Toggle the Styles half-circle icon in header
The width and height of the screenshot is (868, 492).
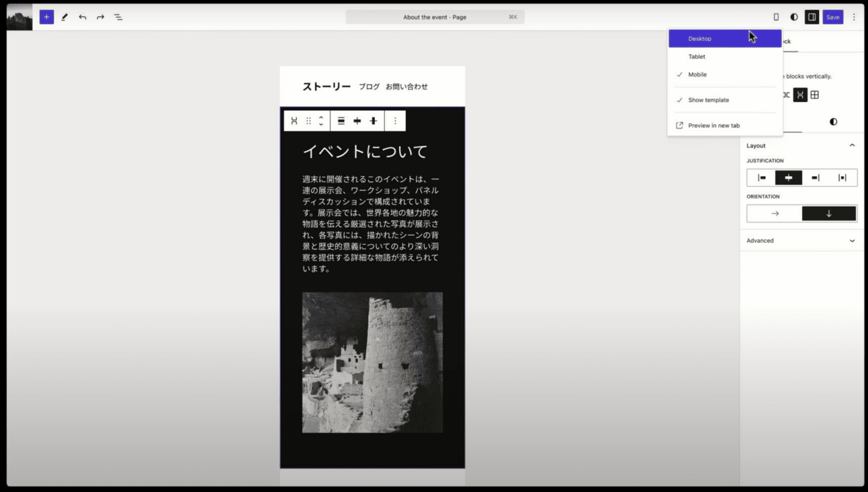point(794,17)
